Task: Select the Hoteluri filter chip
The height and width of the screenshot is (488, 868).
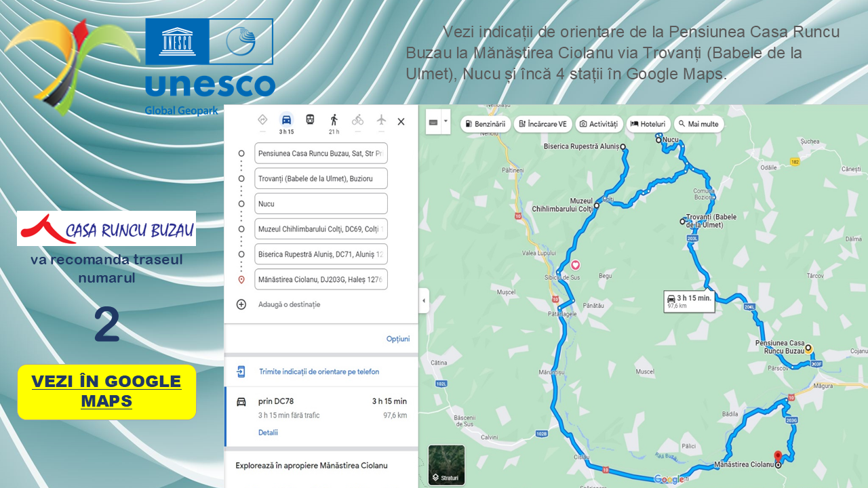Action: click(648, 124)
